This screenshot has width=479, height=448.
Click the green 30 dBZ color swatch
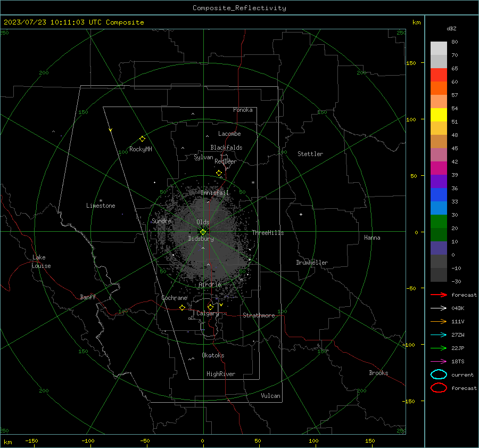point(439,222)
